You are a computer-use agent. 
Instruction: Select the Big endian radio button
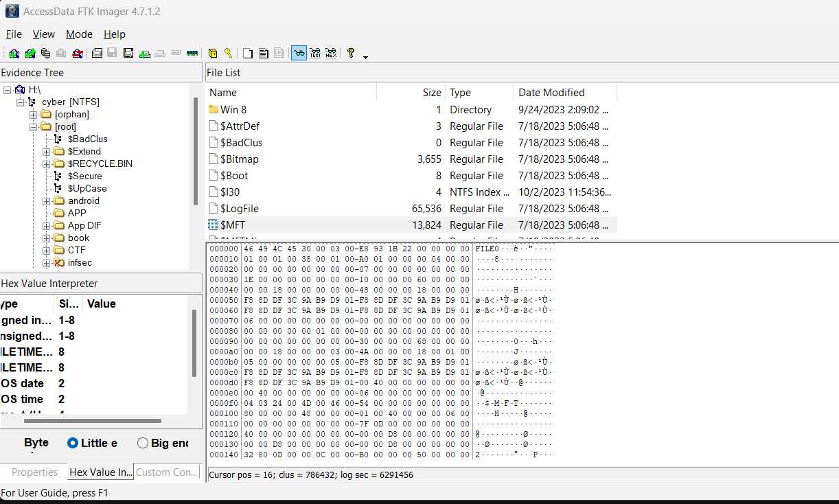tap(143, 443)
